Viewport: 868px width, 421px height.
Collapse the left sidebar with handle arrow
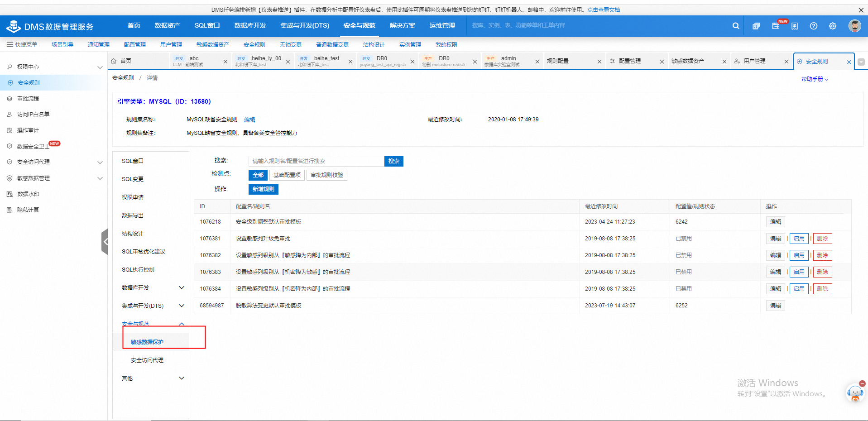(x=105, y=241)
